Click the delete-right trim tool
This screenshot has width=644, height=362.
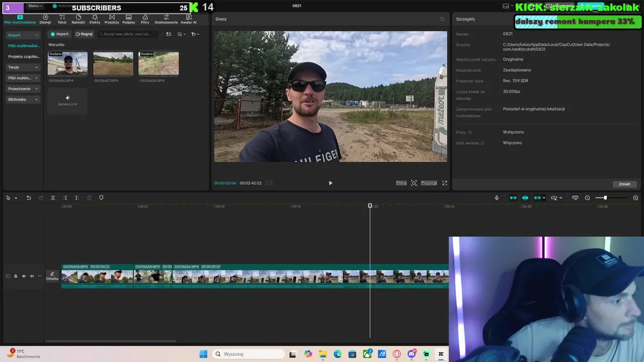pyautogui.click(x=77, y=198)
